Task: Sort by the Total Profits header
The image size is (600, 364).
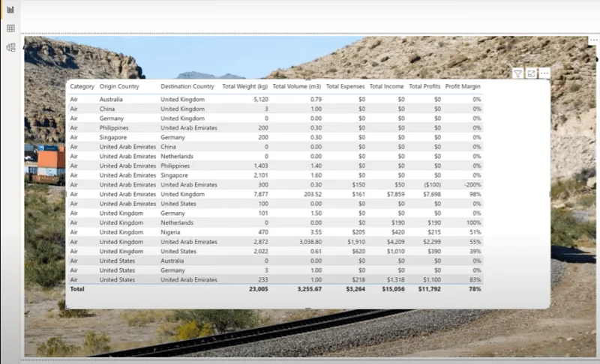Action: click(x=424, y=86)
